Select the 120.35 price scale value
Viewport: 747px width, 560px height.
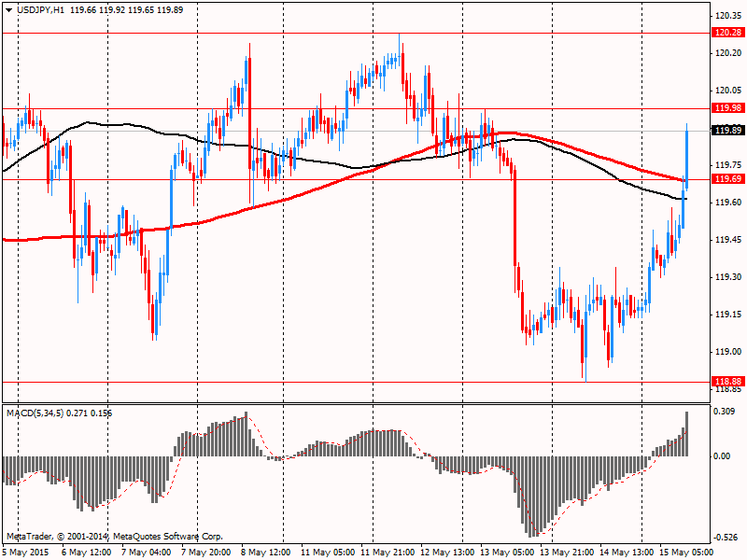728,16
